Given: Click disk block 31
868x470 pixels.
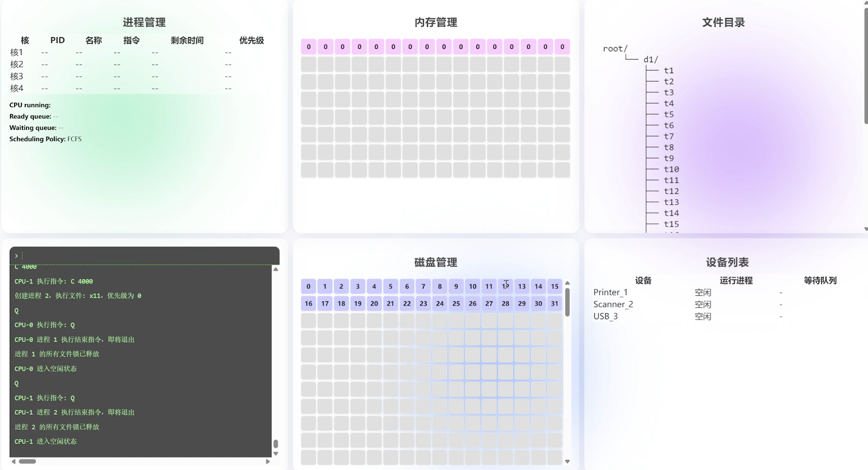Looking at the screenshot, I should (554, 303).
